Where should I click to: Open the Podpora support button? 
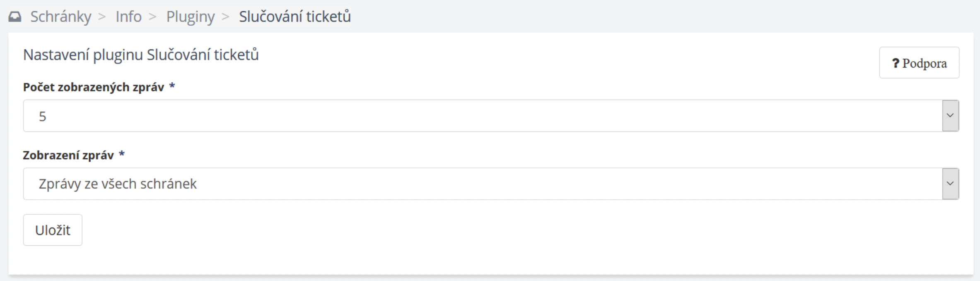[919, 63]
